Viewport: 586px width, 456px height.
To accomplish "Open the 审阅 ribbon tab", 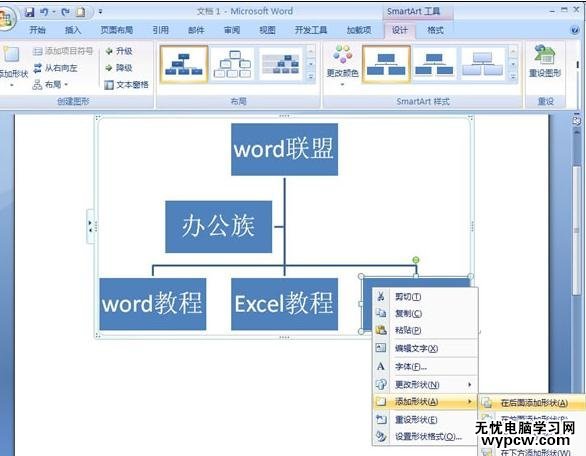I will [x=232, y=30].
